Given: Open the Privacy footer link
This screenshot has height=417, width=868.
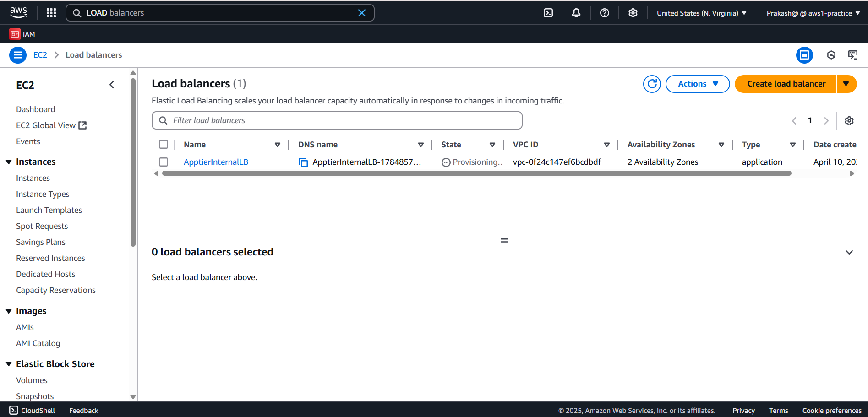Looking at the screenshot, I should (743, 410).
